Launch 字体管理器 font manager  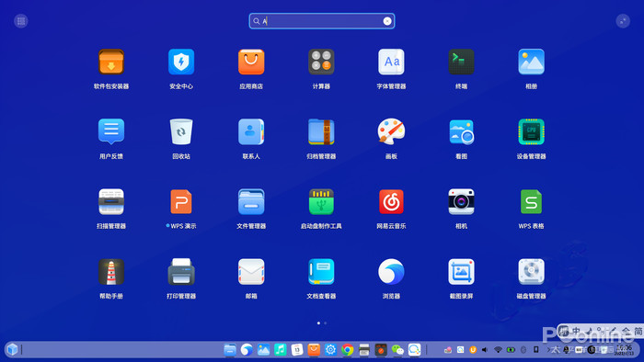[391, 62]
